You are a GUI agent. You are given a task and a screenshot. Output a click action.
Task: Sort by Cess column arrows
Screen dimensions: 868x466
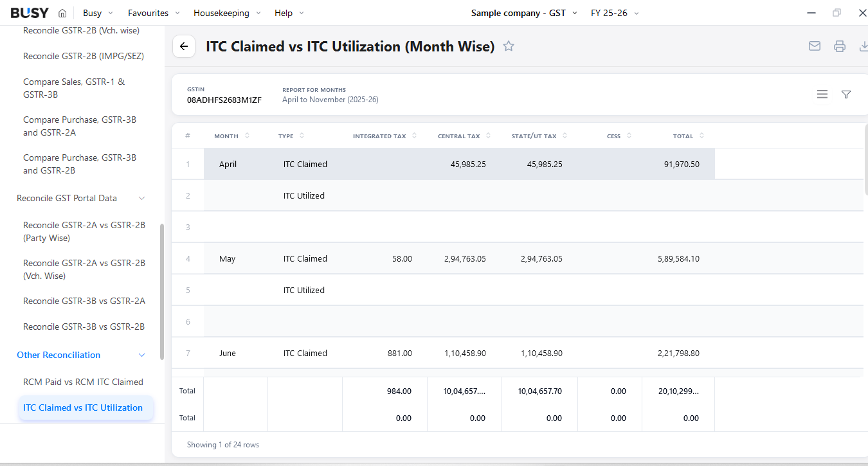pos(629,136)
